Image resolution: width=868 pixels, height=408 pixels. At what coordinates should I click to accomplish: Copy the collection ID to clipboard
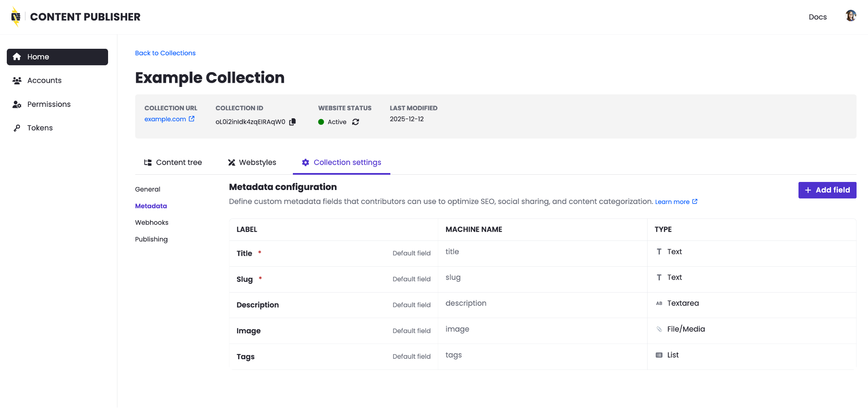pyautogui.click(x=292, y=122)
